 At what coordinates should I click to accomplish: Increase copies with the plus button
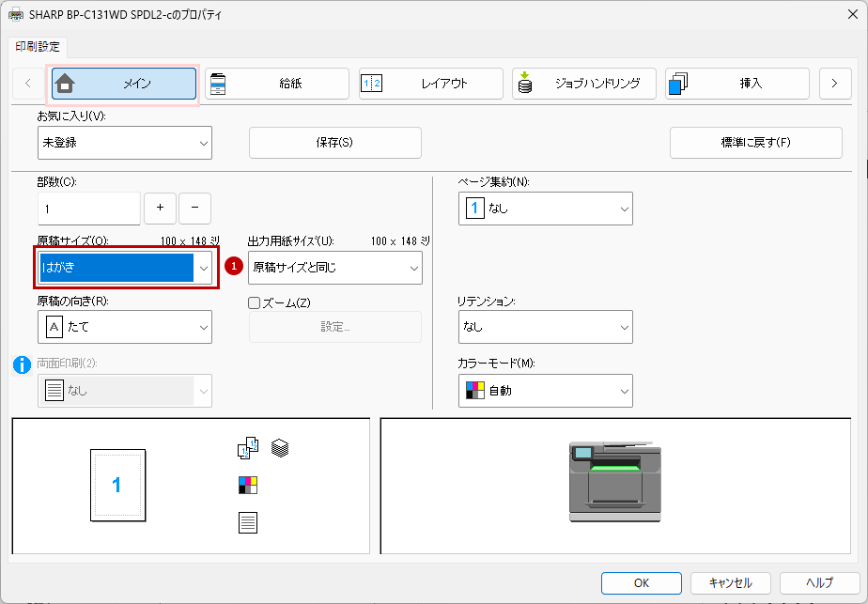click(x=160, y=208)
